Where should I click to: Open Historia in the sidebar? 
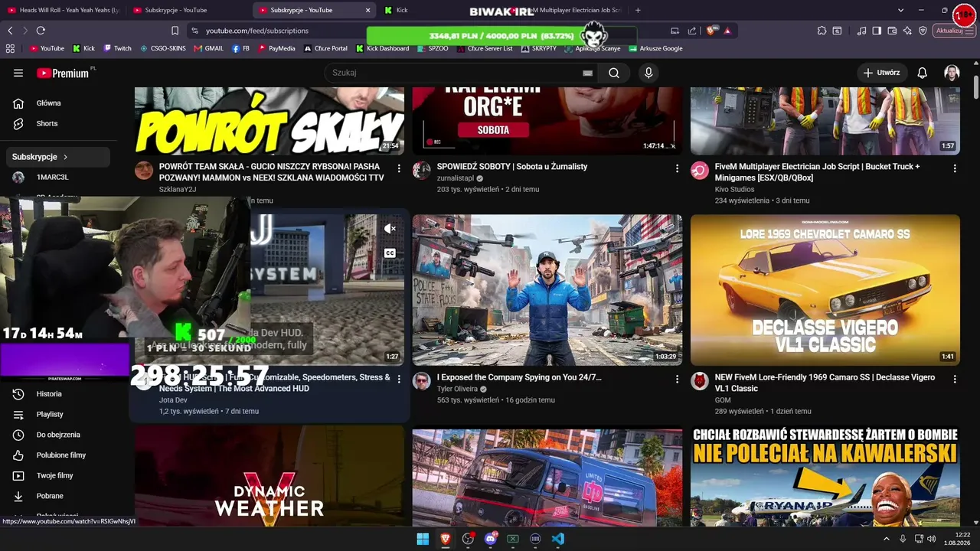[x=60, y=394]
